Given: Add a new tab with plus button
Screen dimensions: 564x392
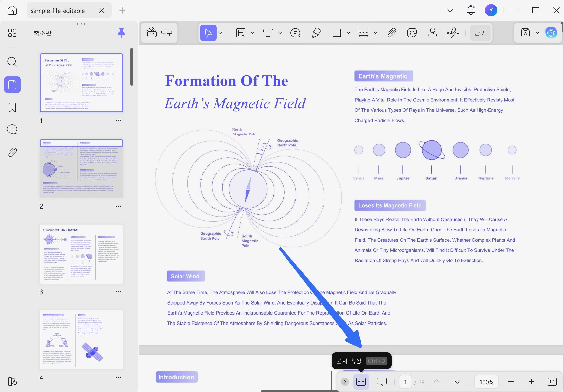Looking at the screenshot, I should coord(122,11).
